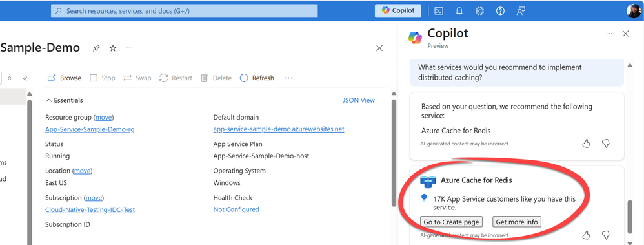Click the lightbulb icon beside 17K customers text

pyautogui.click(x=424, y=198)
